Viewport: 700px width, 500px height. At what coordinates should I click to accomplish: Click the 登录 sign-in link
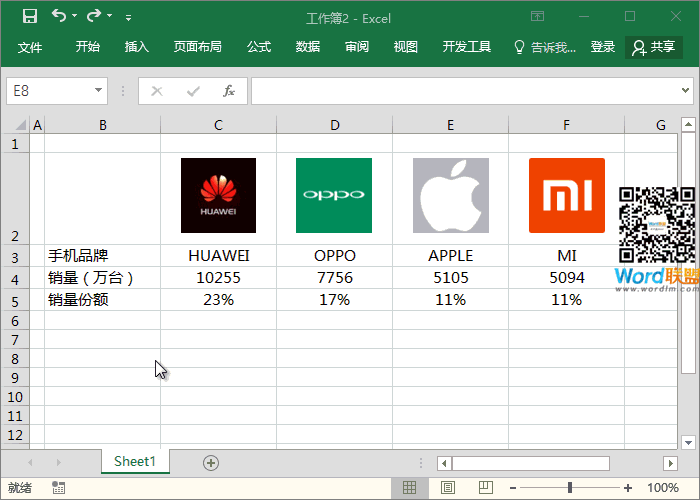pos(603,46)
